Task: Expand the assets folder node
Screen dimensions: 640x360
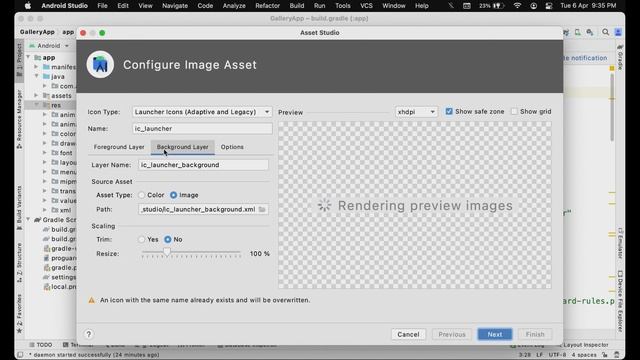Action: (x=36, y=96)
